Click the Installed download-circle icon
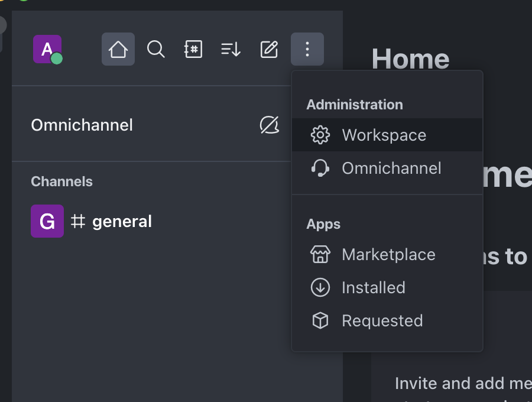Screen dimensions: 532x402 (x=320, y=288)
